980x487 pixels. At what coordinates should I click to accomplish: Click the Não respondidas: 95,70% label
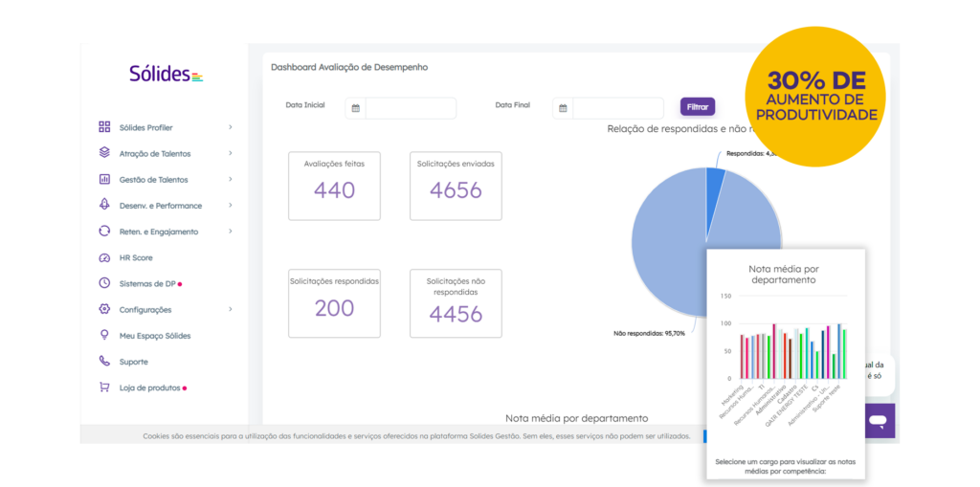649,333
